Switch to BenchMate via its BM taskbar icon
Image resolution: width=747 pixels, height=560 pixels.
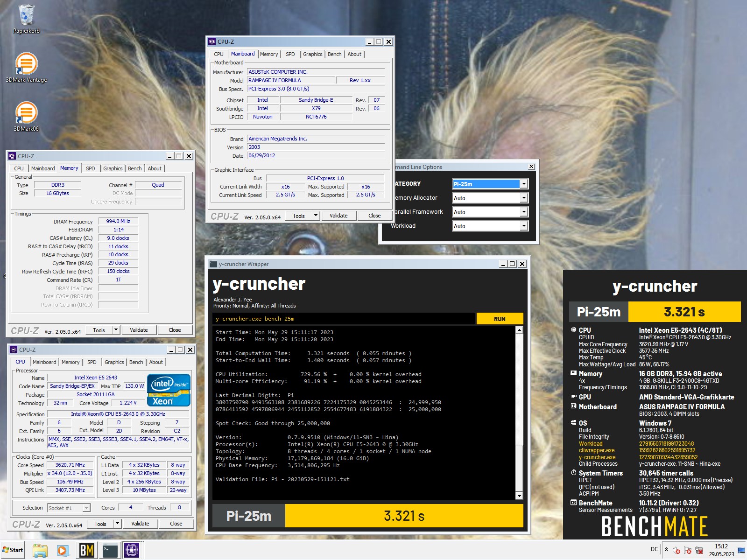pyautogui.click(x=86, y=551)
